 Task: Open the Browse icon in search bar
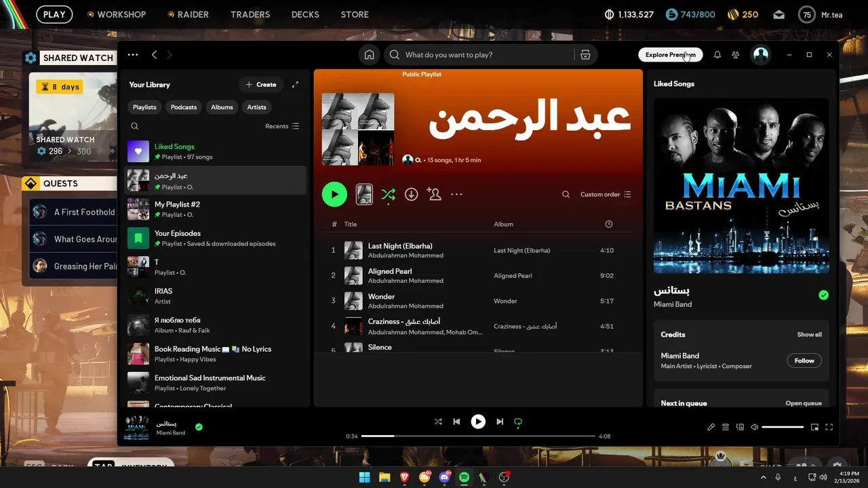coord(585,55)
